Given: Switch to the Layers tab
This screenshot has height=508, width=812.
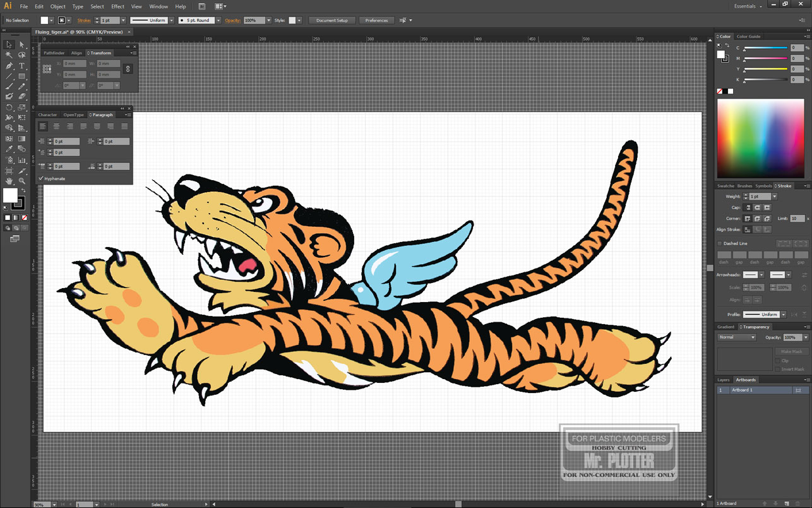Looking at the screenshot, I should pyautogui.click(x=723, y=380).
